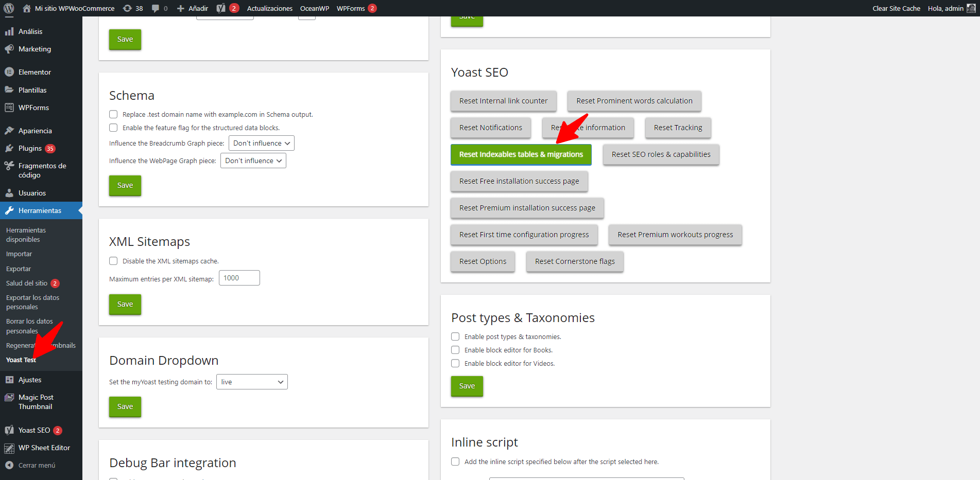
Task: Open the Ajustes settings icon
Action: [x=9, y=380]
